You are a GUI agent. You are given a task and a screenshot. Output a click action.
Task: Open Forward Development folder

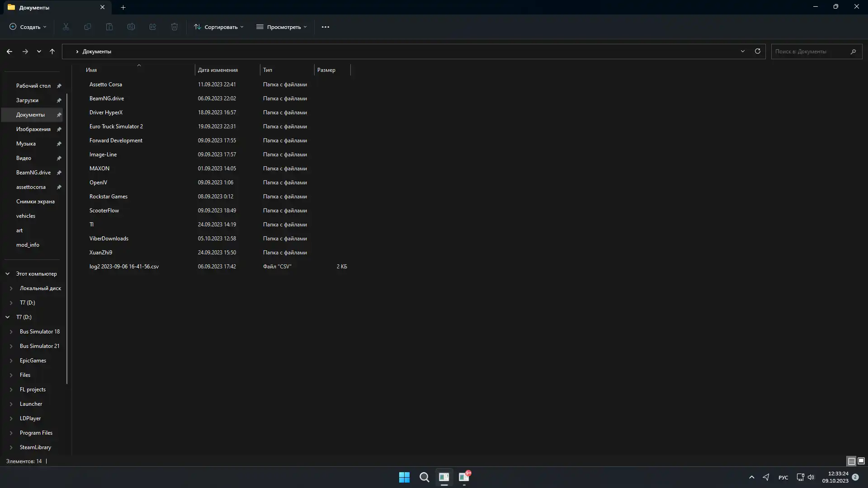(x=116, y=140)
